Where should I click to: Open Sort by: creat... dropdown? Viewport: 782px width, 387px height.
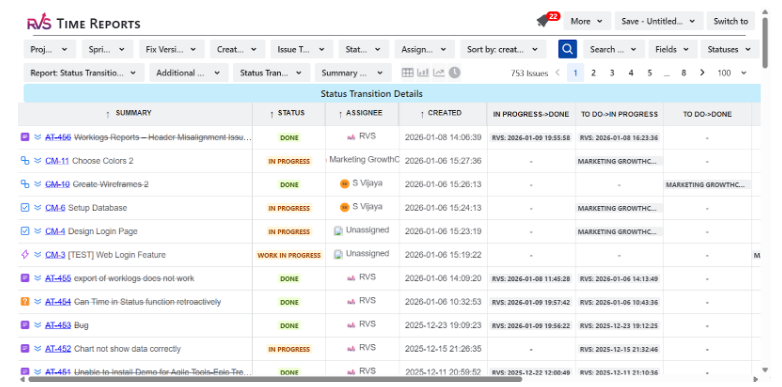click(x=503, y=49)
